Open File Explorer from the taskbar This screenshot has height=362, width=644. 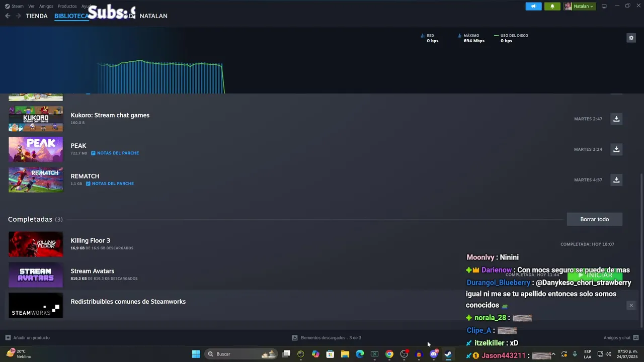pyautogui.click(x=345, y=354)
